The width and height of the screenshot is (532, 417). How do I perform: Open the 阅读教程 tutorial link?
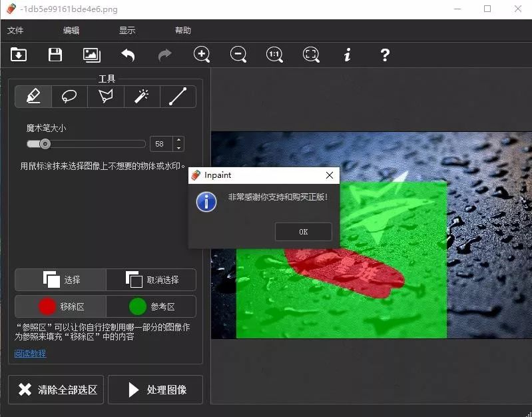click(31, 353)
